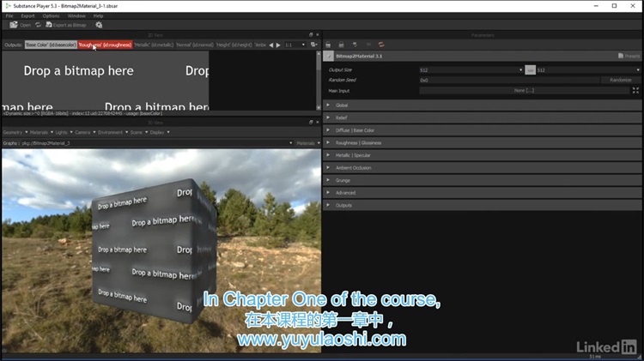The width and height of the screenshot is (644, 361).
Task: Open the Materials dropdown beside Graphs
Action: click(x=308, y=143)
